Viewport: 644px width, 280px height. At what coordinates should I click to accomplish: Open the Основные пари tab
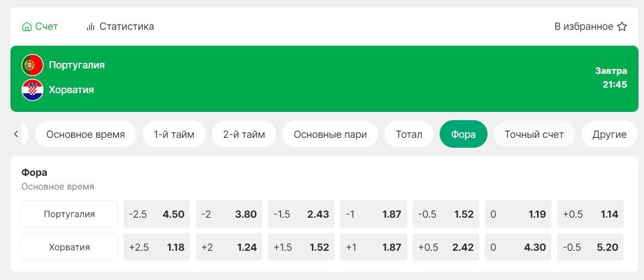coord(330,134)
